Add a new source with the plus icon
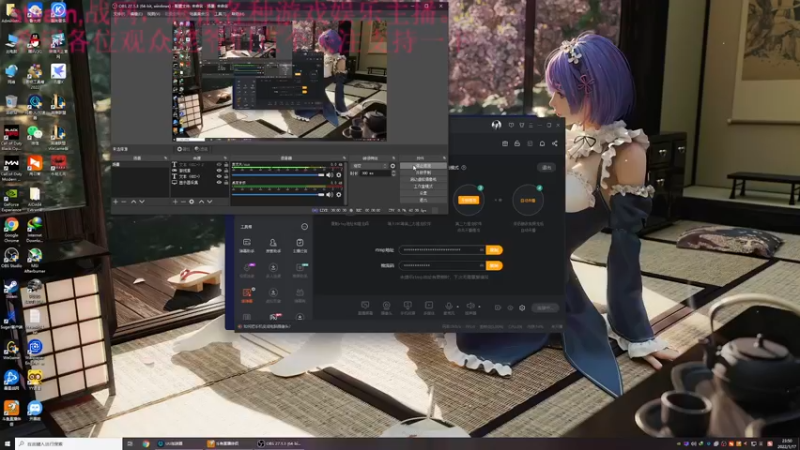Image resolution: width=800 pixels, height=450 pixels. point(175,202)
